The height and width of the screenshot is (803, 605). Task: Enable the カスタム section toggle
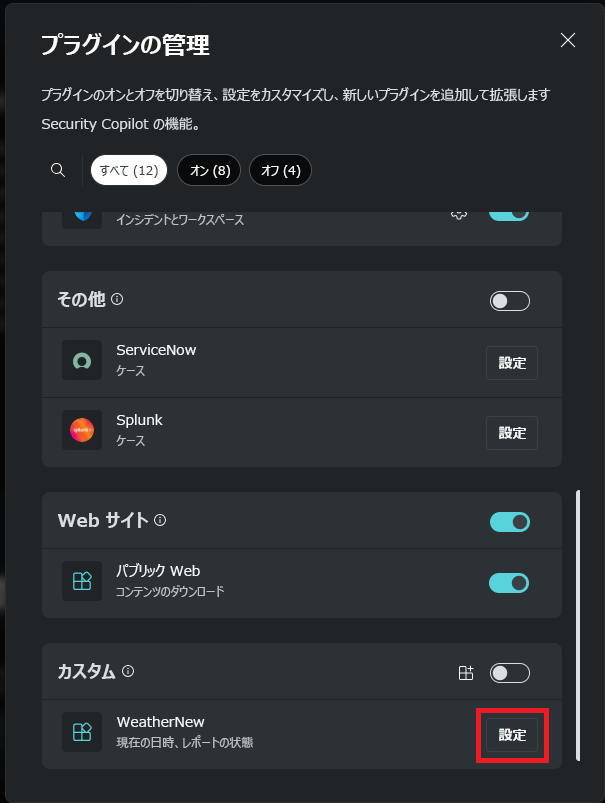509,673
